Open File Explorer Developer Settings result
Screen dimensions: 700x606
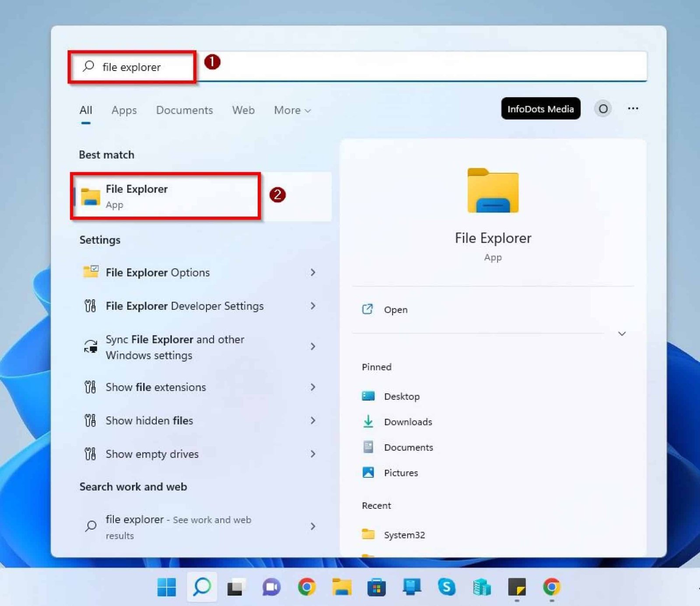pyautogui.click(x=201, y=306)
